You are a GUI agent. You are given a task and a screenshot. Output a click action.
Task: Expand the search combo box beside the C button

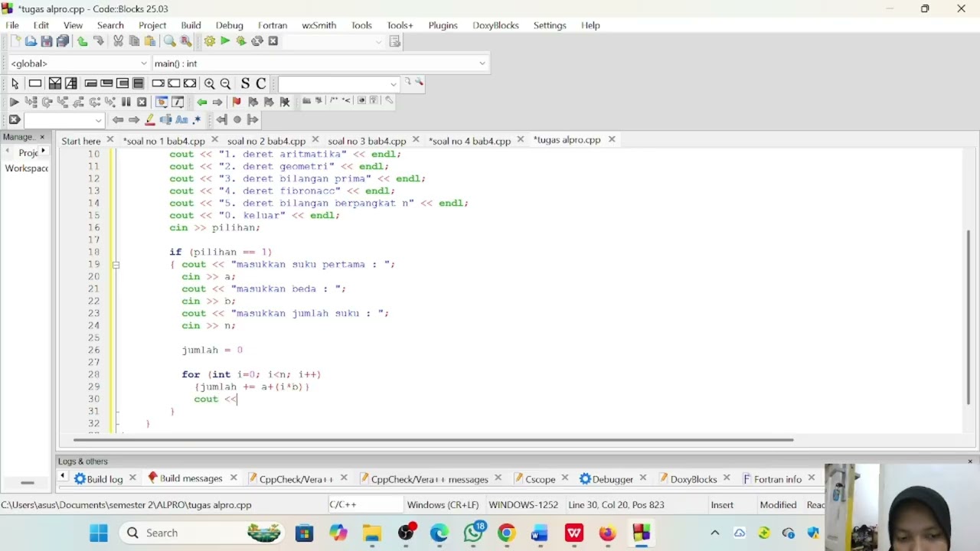[x=394, y=83]
